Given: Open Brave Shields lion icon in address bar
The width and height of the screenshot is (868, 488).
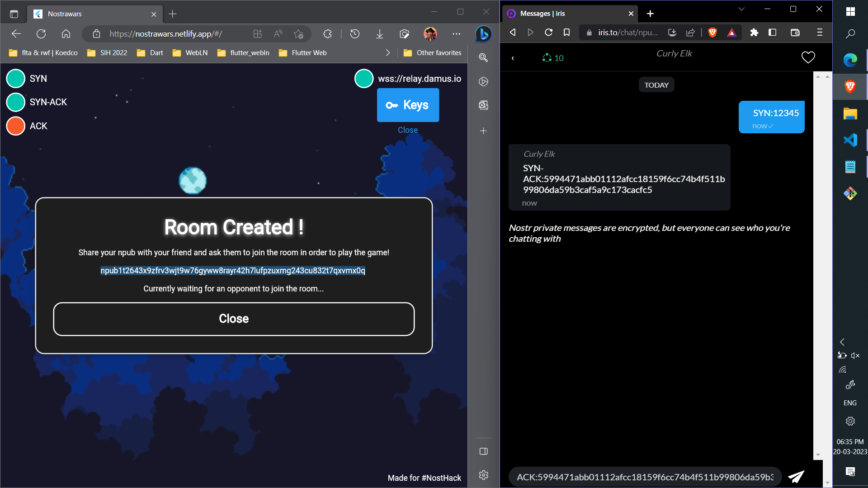Looking at the screenshot, I should (712, 33).
